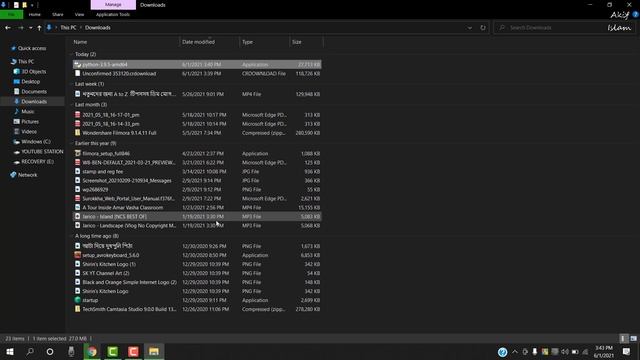Open Desktop in the sidebar
640x360 pixels.
[x=31, y=82]
